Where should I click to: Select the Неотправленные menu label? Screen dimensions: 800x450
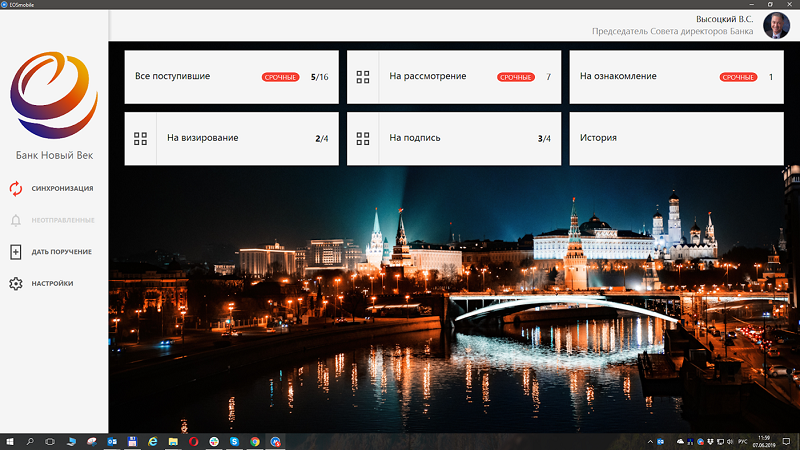[63, 220]
